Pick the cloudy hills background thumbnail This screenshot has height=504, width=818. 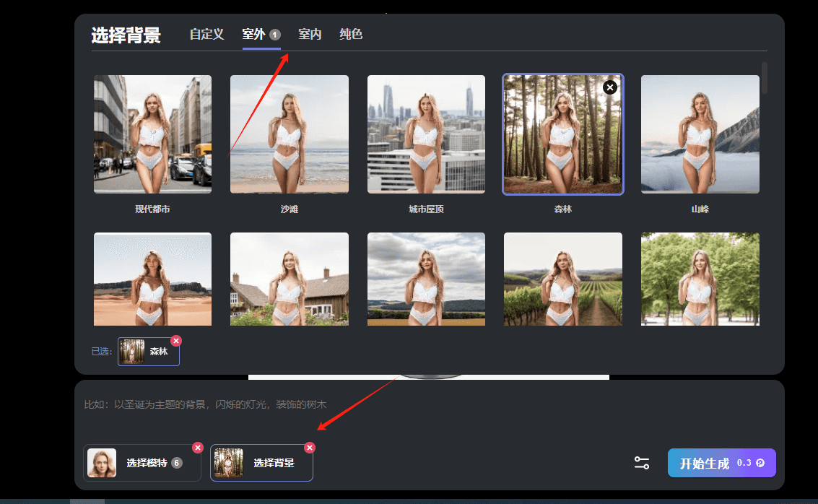pyautogui.click(x=426, y=279)
